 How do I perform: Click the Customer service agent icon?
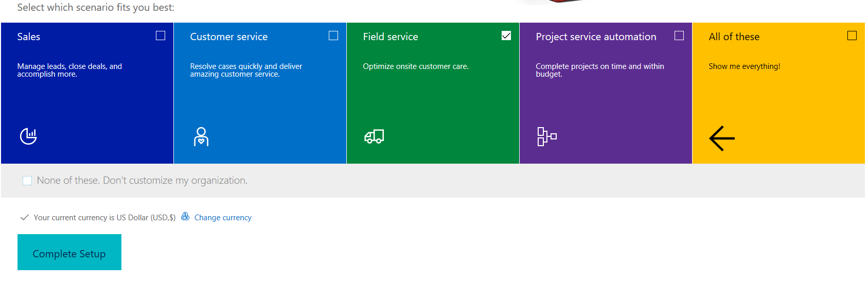(201, 137)
